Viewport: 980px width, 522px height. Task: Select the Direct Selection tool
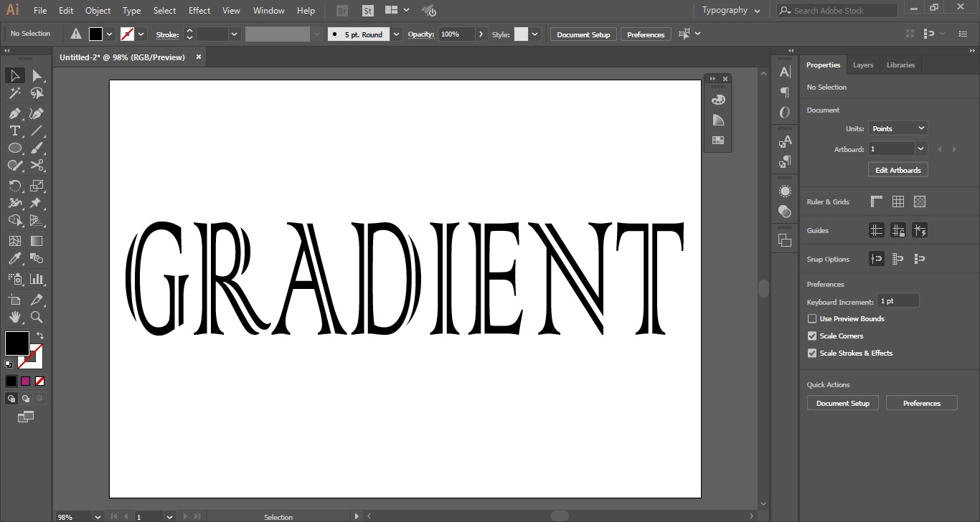[x=37, y=75]
